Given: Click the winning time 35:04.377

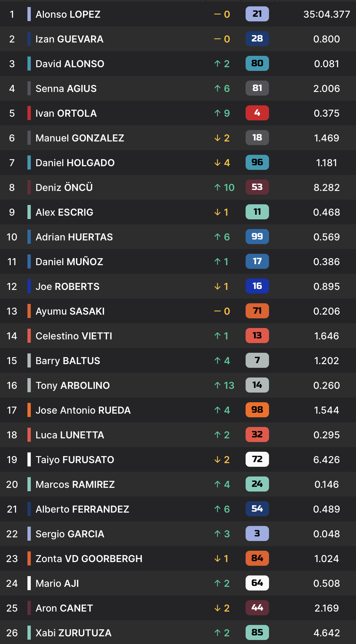Looking at the screenshot, I should pyautogui.click(x=327, y=14).
